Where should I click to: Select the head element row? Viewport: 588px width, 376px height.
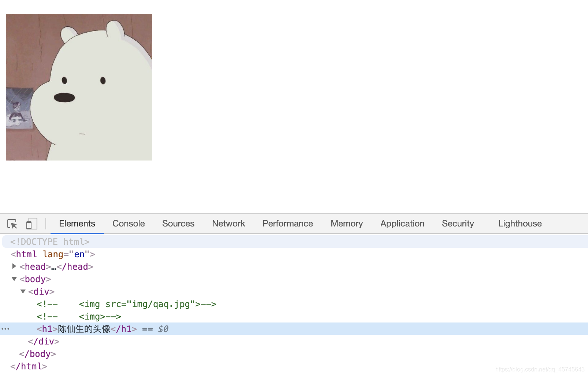[56, 267]
